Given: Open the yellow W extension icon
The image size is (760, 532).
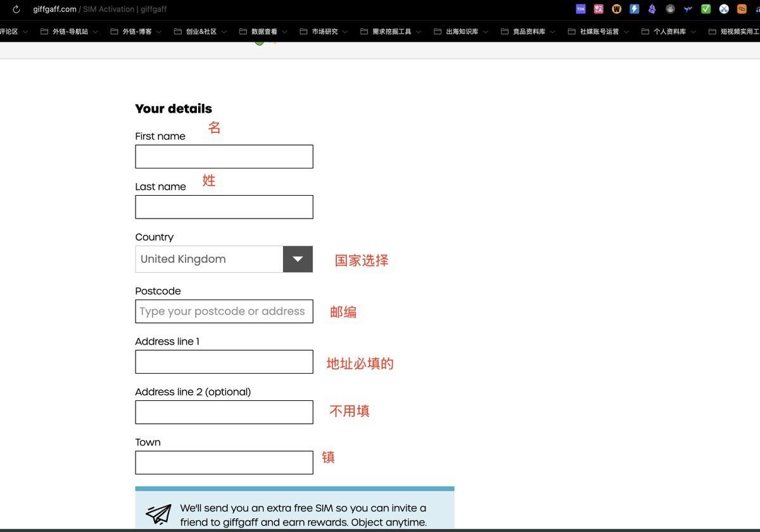Looking at the screenshot, I should (x=616, y=9).
